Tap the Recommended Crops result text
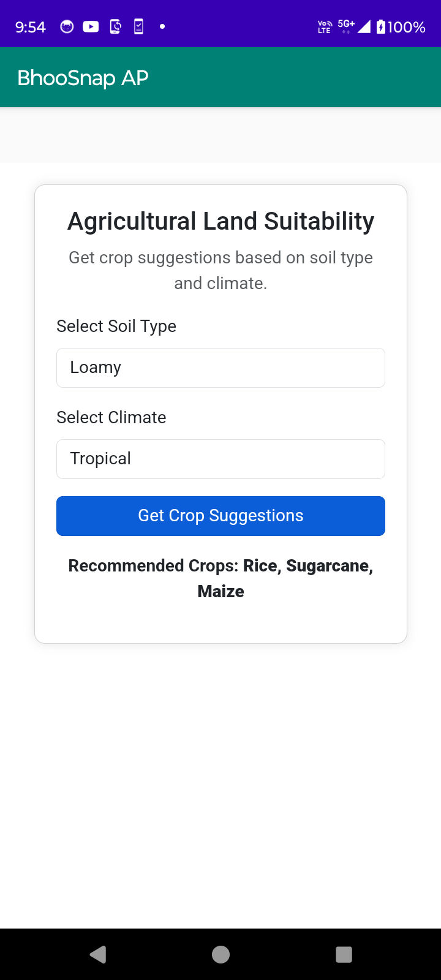This screenshot has width=441, height=980. point(221,578)
